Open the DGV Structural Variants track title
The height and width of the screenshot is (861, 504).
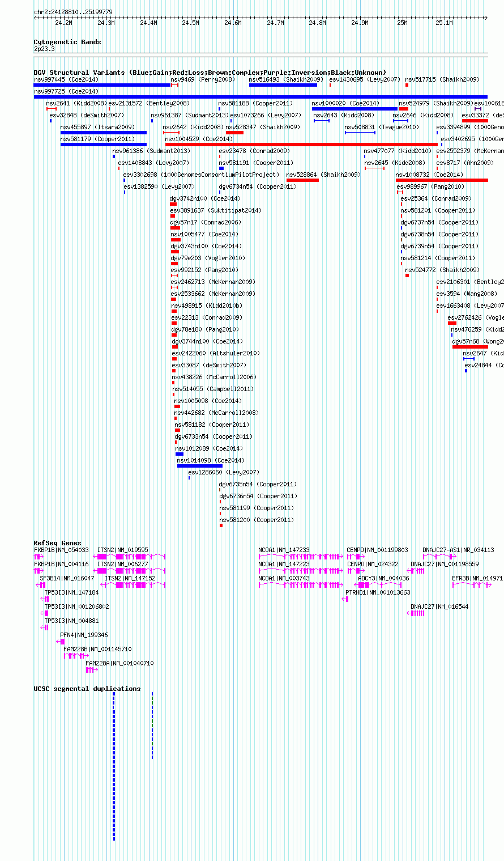(x=210, y=73)
